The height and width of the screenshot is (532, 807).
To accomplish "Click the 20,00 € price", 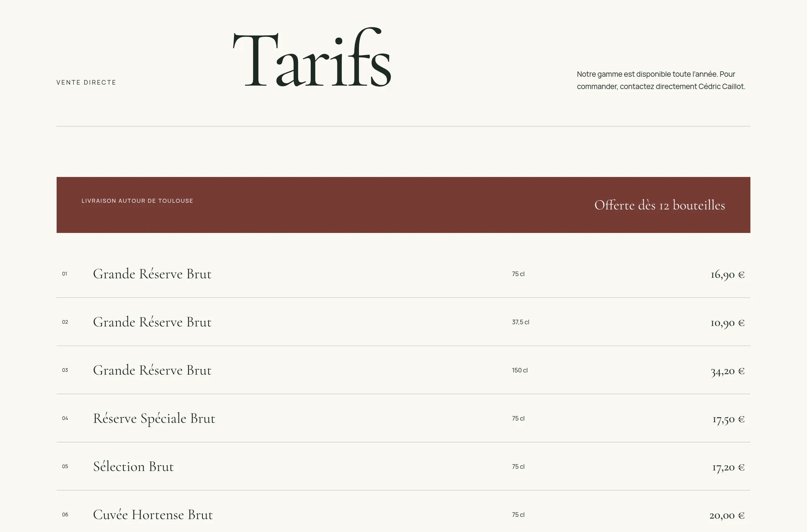I will click(727, 515).
